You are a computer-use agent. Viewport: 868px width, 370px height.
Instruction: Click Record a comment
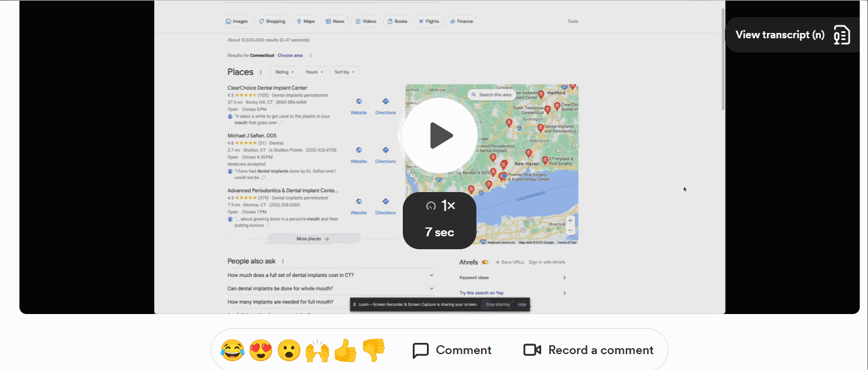point(589,351)
